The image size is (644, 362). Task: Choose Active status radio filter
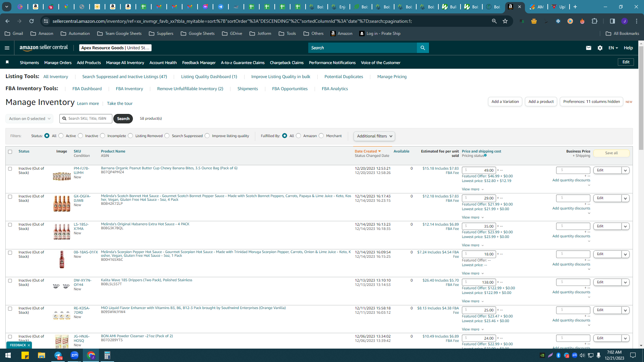click(61, 136)
